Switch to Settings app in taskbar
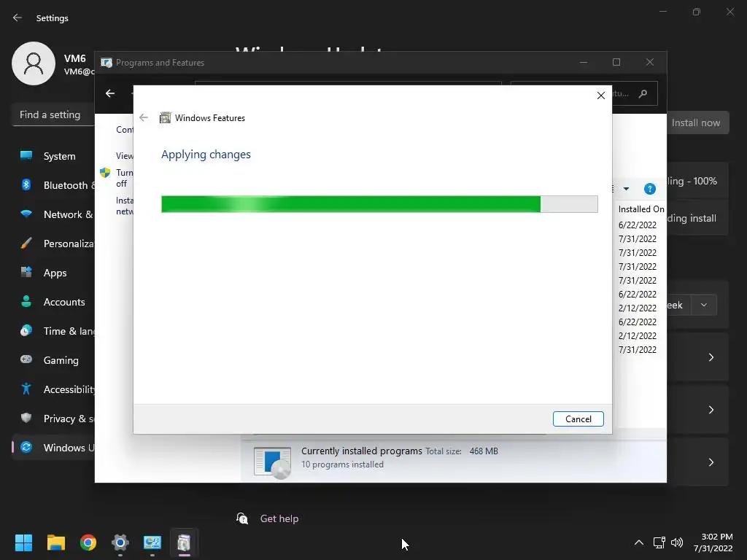Viewport: 747px width, 560px height. pyautogui.click(x=120, y=542)
